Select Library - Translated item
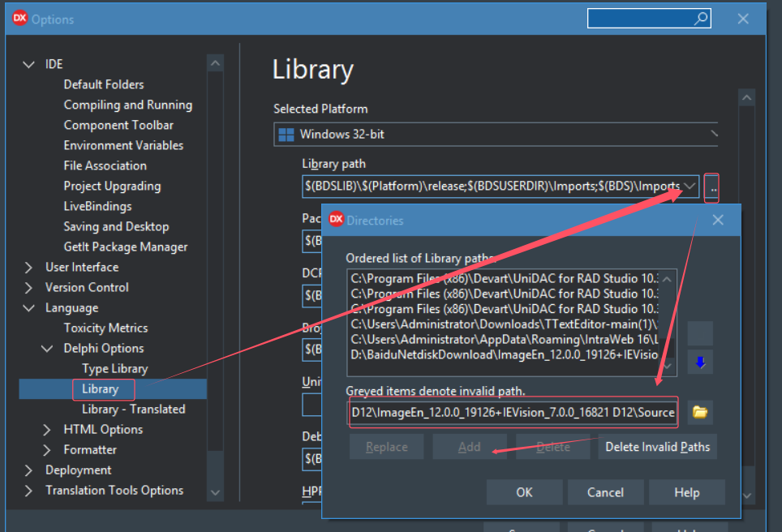 pos(133,410)
